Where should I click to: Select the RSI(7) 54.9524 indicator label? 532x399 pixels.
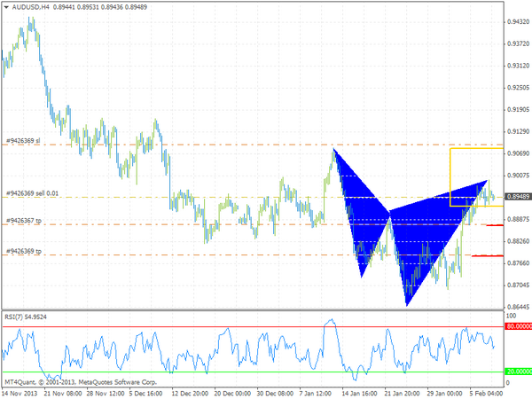26,317
